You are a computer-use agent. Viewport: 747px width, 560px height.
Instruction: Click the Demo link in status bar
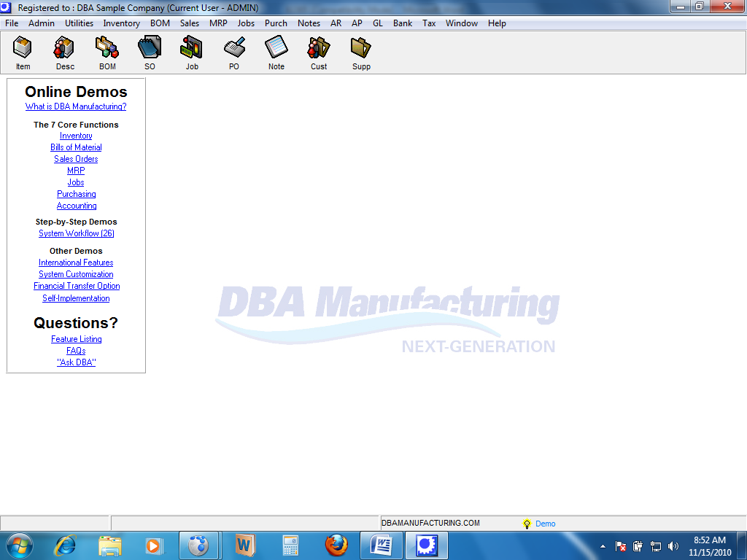pos(545,524)
